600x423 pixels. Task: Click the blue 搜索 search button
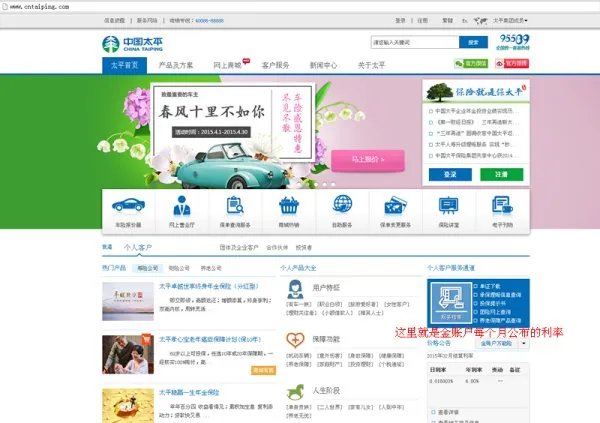473,42
